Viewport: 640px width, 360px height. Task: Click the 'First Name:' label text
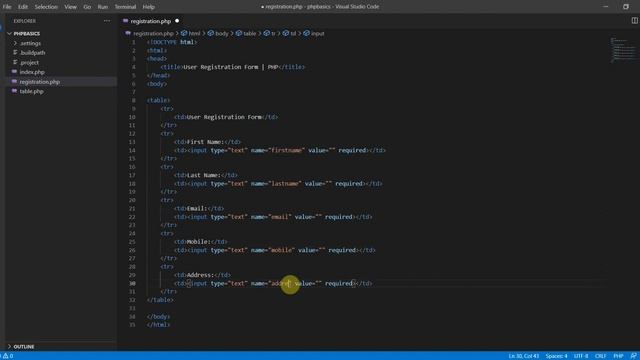(205, 142)
